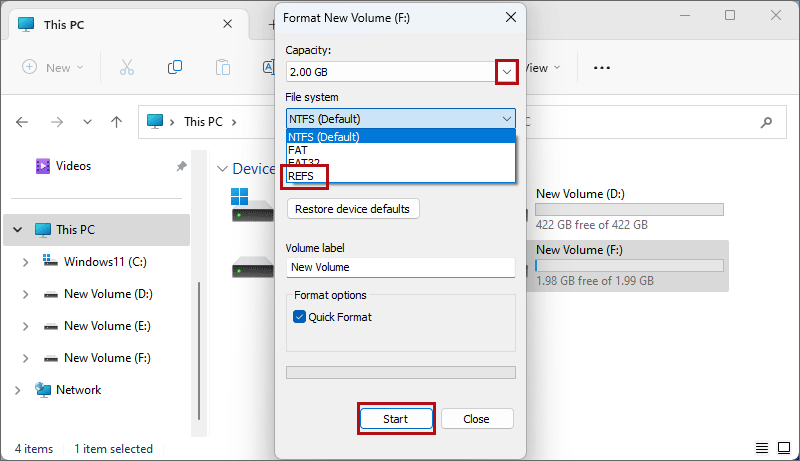
Task: Expand the New Volume (E:) tree node
Action: tap(25, 326)
